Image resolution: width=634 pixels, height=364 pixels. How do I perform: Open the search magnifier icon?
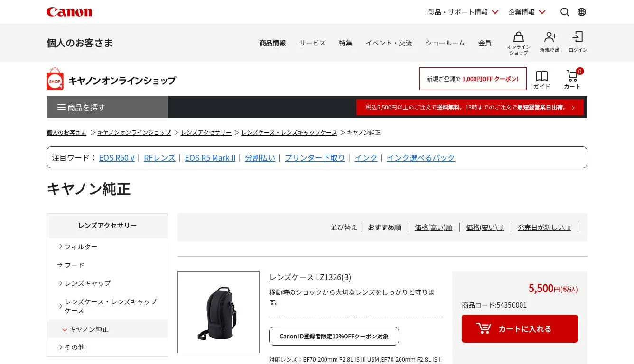point(565,12)
